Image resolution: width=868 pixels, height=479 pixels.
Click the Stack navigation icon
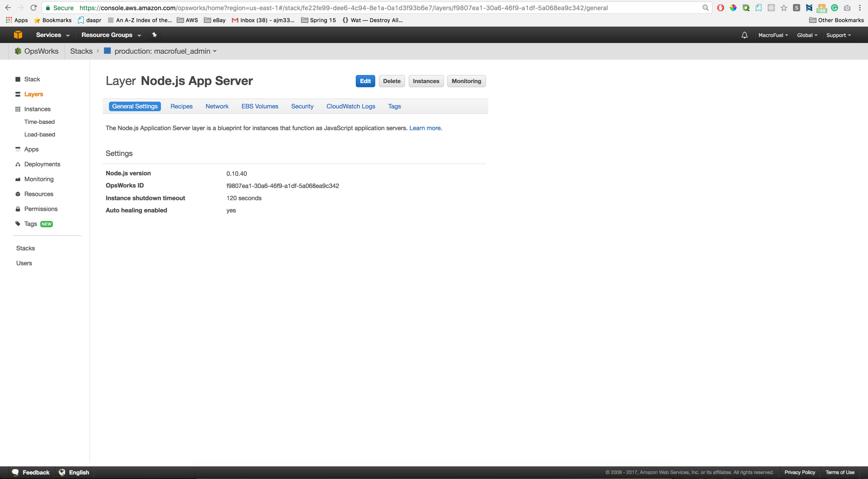18,78
